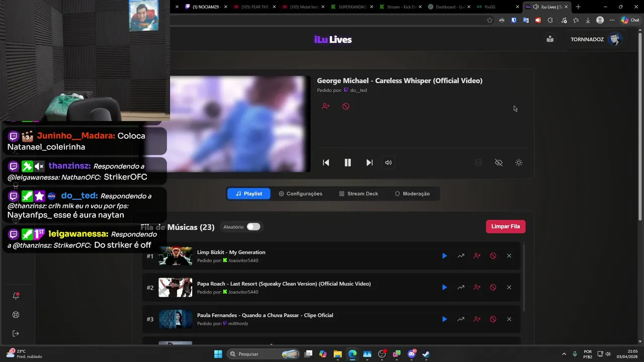Clear the queue with Limpar Fila

click(506, 226)
